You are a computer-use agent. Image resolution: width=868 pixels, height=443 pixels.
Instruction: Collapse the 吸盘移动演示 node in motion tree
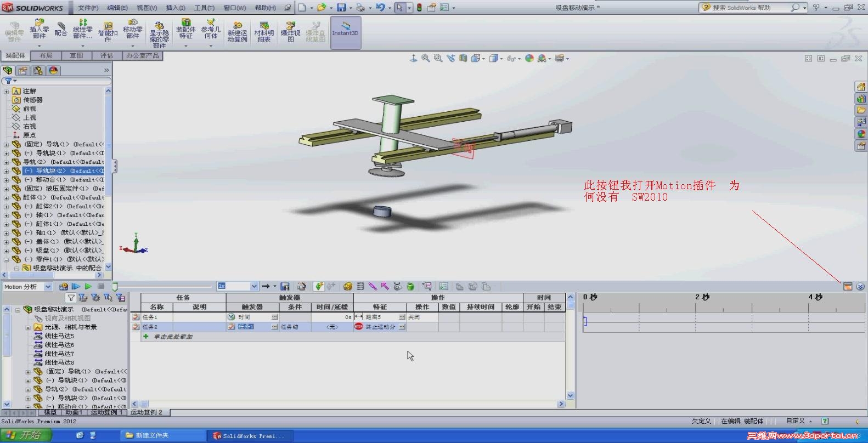18,310
